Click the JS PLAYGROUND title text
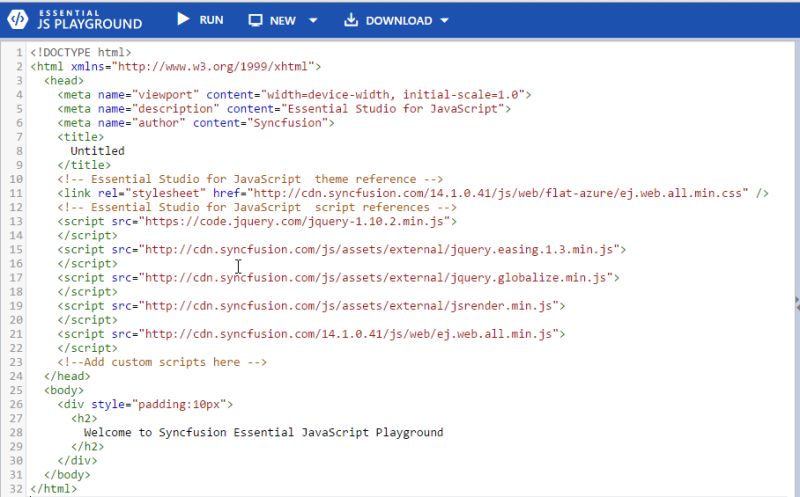Image resolution: width=800 pixels, height=497 pixels. [90, 24]
